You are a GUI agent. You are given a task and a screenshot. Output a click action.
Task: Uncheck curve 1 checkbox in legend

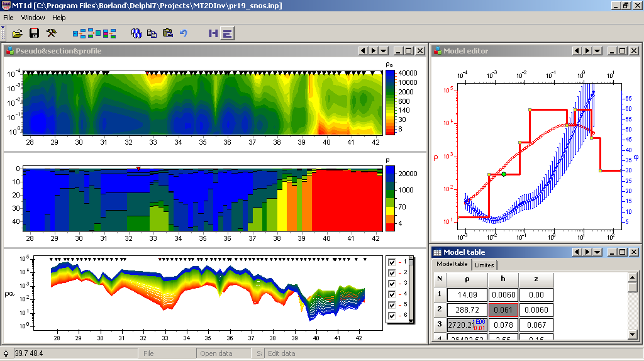point(392,262)
